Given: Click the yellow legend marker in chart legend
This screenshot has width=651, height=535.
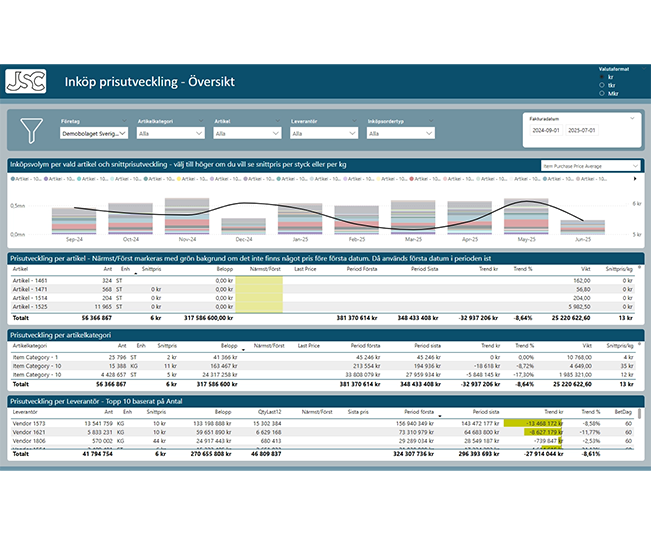Looking at the screenshot, I should (x=179, y=179).
